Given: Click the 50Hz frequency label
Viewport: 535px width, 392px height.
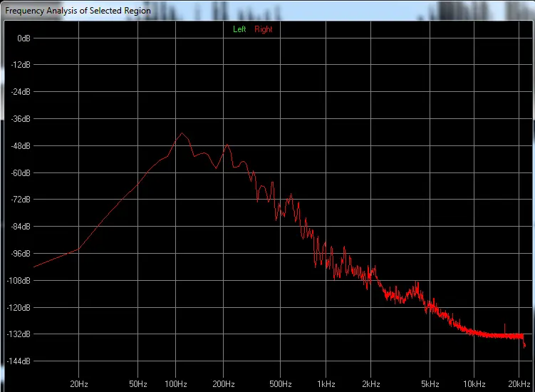Looking at the screenshot, I should point(137,384).
